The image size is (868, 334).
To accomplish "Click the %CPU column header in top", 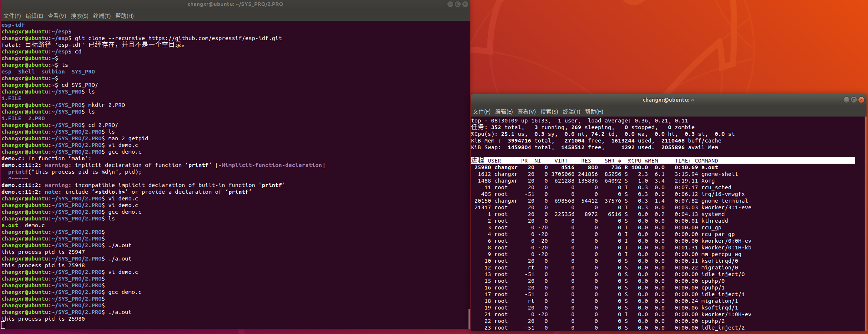I will tap(634, 161).
